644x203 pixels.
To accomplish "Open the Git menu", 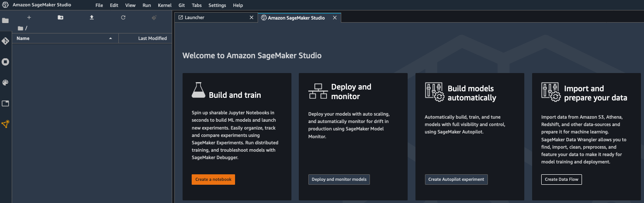I will (182, 5).
